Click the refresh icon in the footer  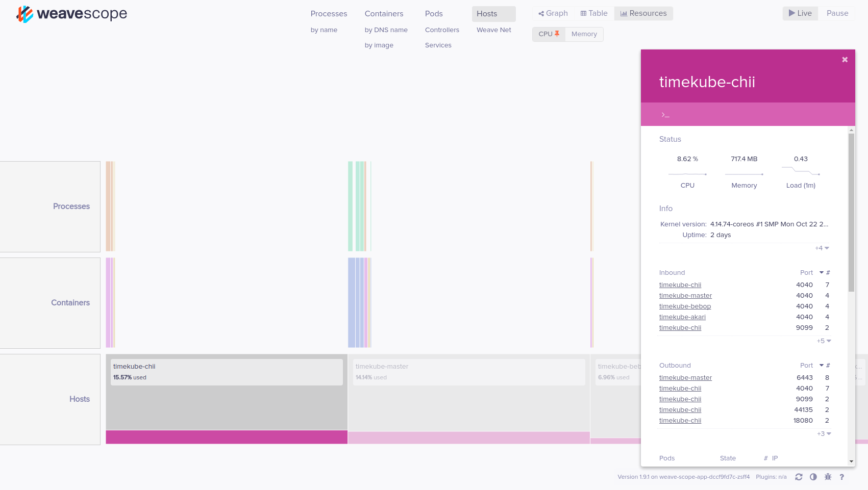coord(799,477)
